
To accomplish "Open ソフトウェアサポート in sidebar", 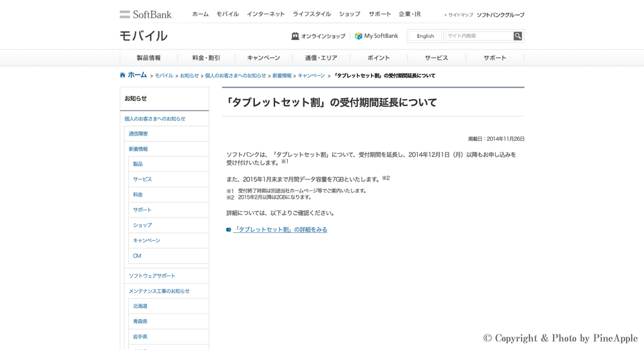I will (x=152, y=276).
